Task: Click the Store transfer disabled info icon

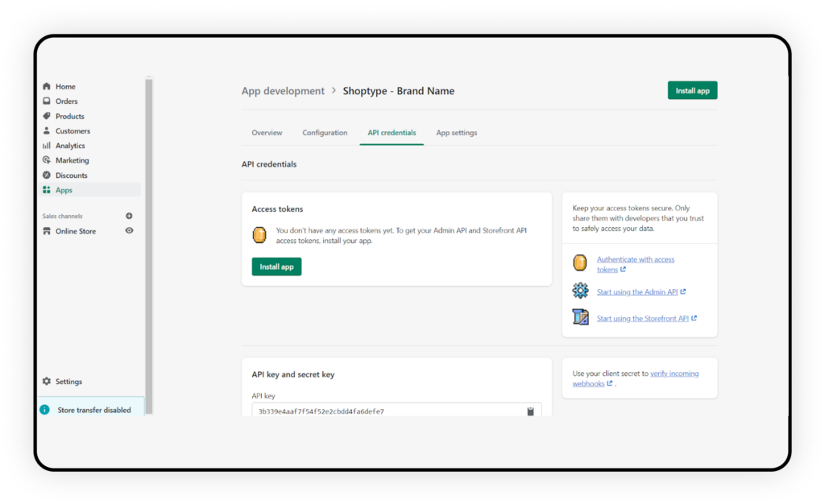Action: click(45, 410)
